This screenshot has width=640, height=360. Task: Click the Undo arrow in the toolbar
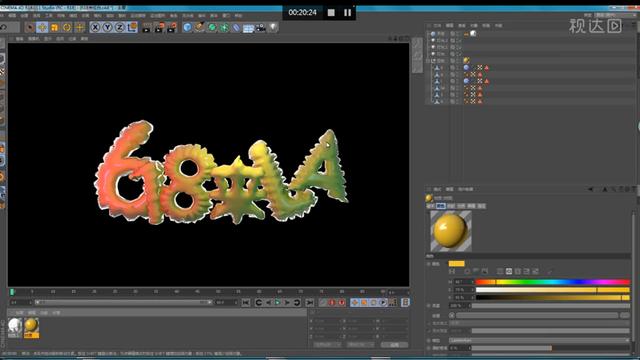pos(4,27)
